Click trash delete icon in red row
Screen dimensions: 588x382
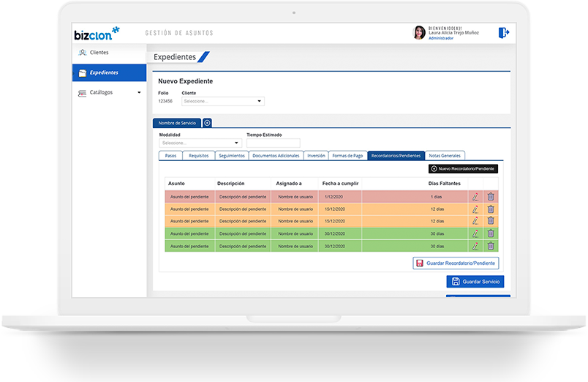click(491, 196)
